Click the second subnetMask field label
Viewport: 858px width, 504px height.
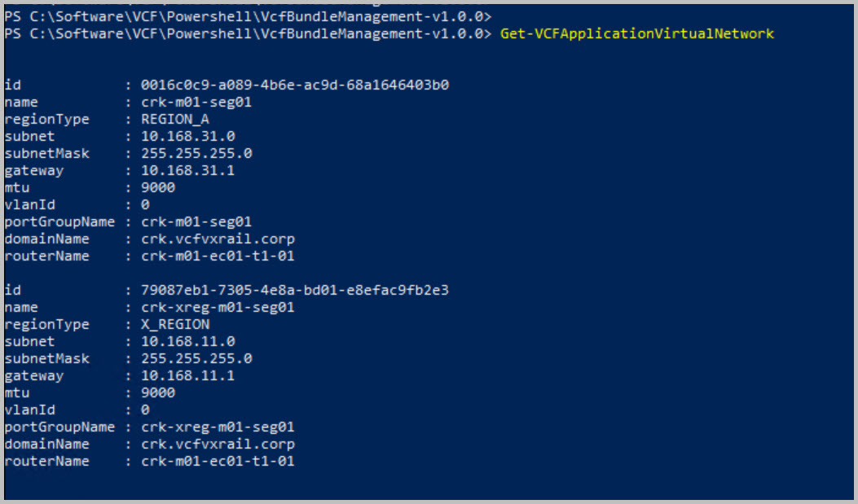coord(46,358)
